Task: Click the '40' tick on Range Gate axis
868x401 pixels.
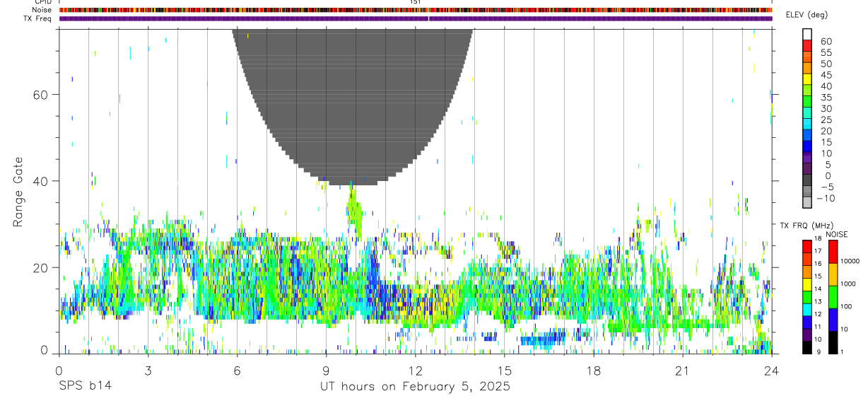Action: pyautogui.click(x=39, y=180)
